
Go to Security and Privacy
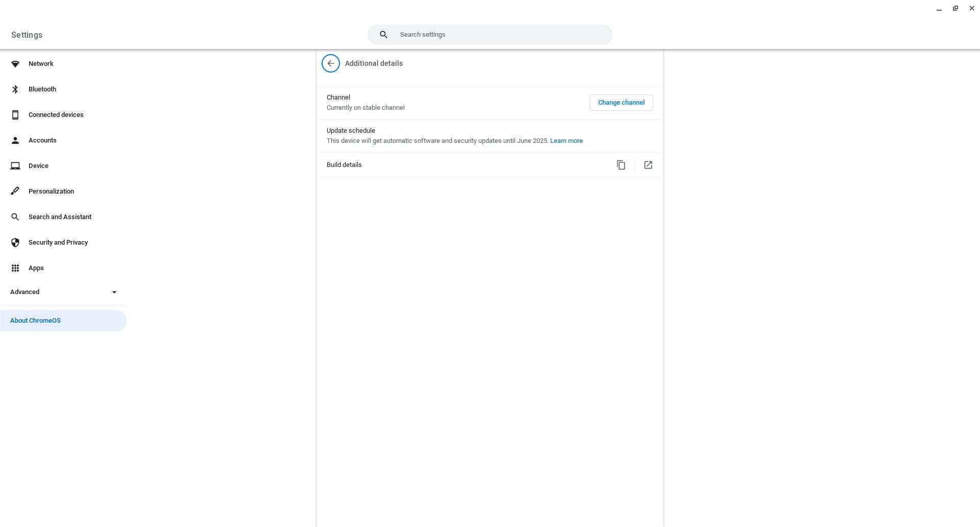64,243
